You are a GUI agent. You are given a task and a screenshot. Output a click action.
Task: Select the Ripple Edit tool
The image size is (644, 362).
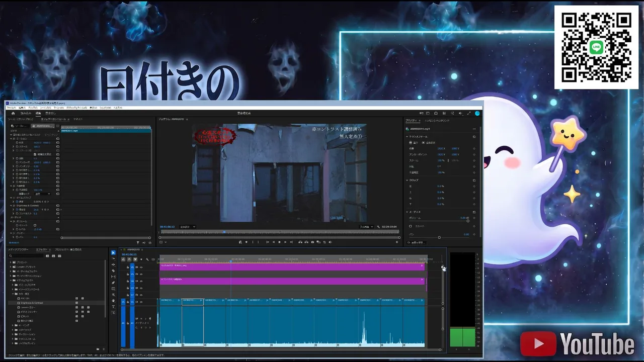[x=113, y=264]
